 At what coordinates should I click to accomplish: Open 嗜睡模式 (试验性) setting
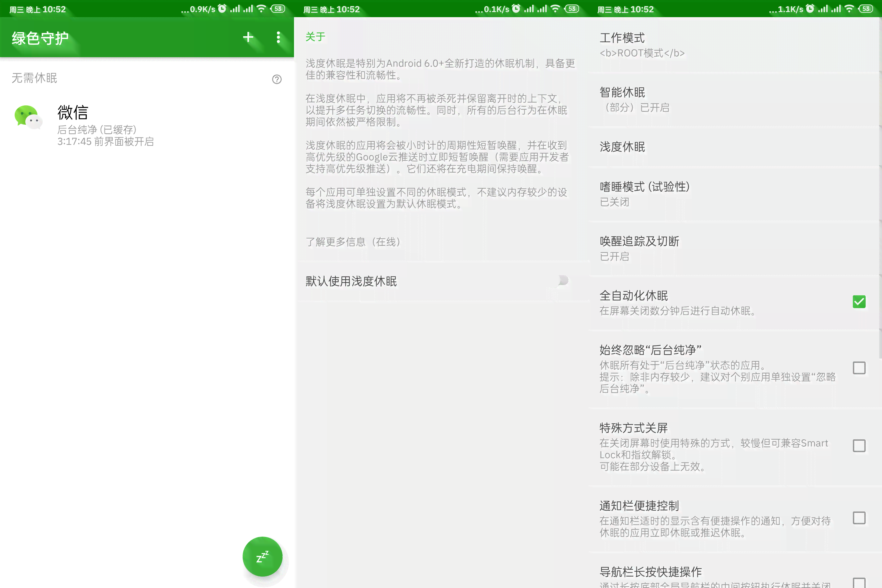tap(735, 194)
